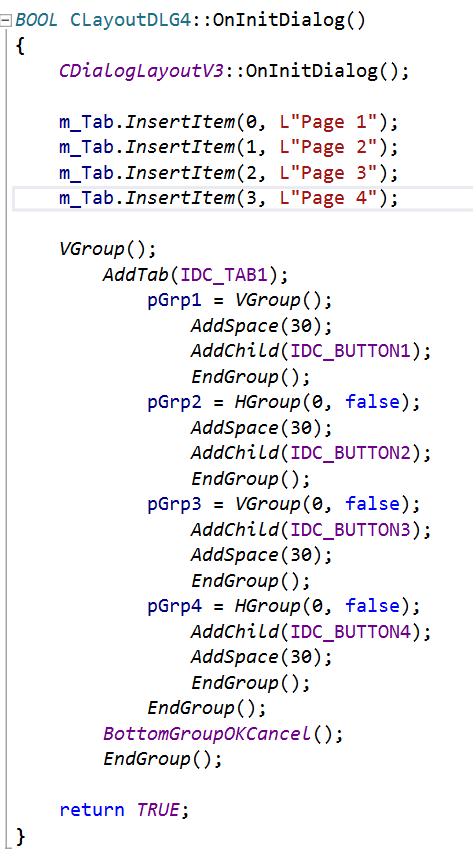
Task: Click the BOOL return type keyword
Action: (x=36, y=20)
